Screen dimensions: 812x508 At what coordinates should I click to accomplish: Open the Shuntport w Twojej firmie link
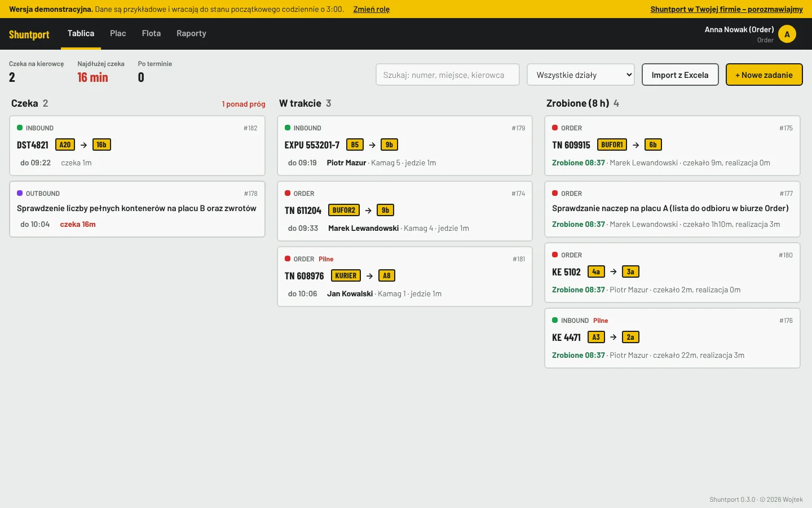(726, 9)
